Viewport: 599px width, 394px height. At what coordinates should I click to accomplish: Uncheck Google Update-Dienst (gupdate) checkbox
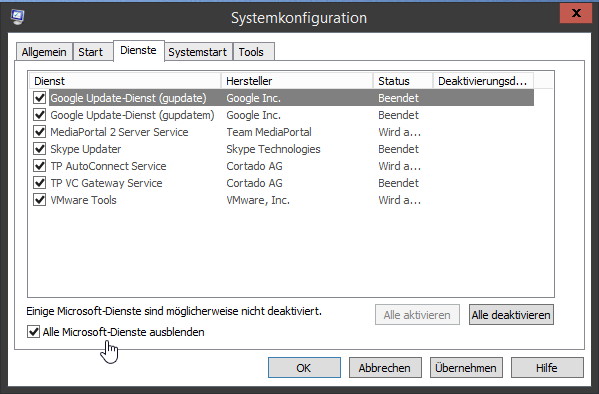pyautogui.click(x=39, y=98)
